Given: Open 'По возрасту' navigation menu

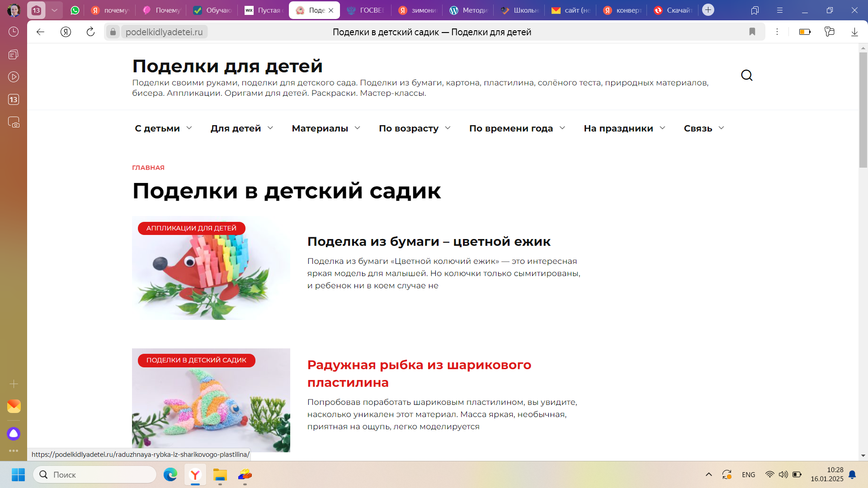Looking at the screenshot, I should [414, 128].
